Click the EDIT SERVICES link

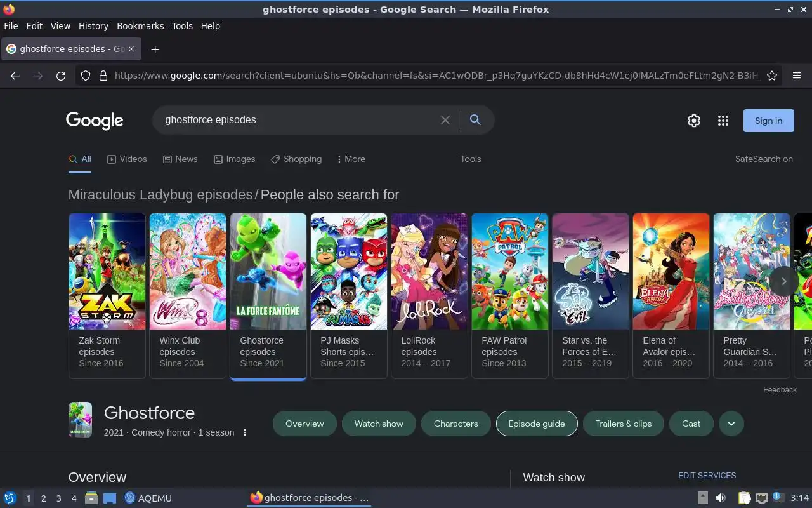[x=707, y=475]
